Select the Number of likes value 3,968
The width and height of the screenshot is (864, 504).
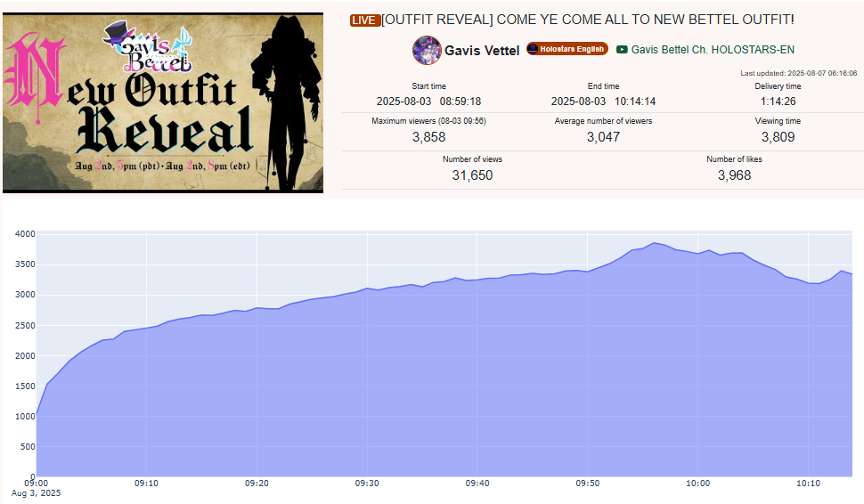(x=734, y=175)
